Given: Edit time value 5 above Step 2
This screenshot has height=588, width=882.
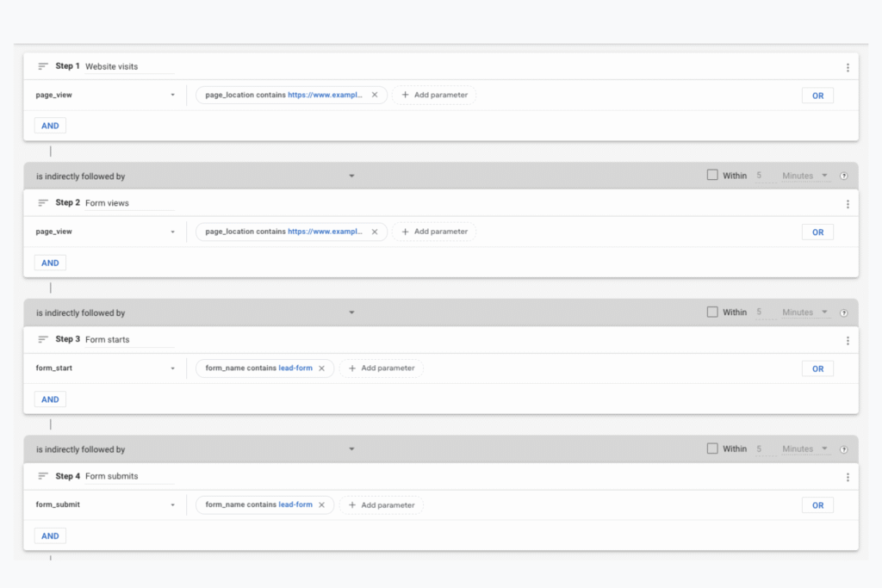Looking at the screenshot, I should pyautogui.click(x=765, y=176).
